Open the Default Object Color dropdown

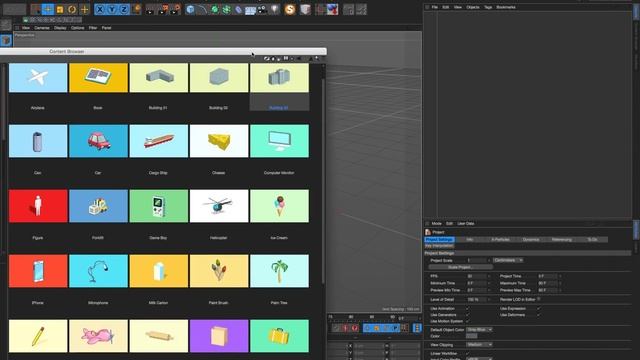(479, 329)
